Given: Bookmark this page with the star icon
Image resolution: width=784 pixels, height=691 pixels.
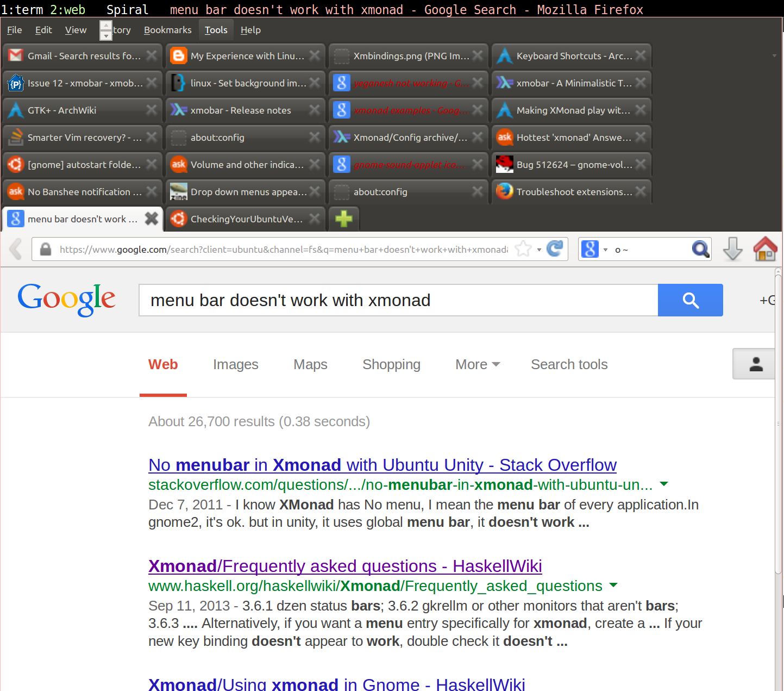Looking at the screenshot, I should 523,249.
